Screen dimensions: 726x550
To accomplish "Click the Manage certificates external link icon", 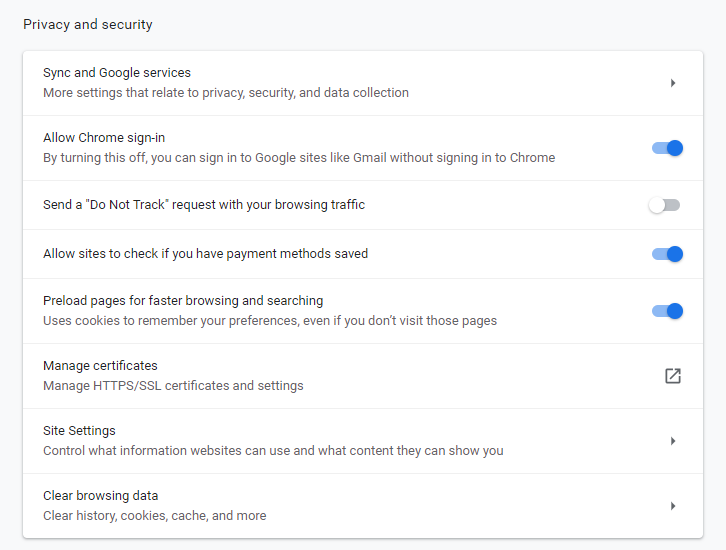I will coord(673,376).
